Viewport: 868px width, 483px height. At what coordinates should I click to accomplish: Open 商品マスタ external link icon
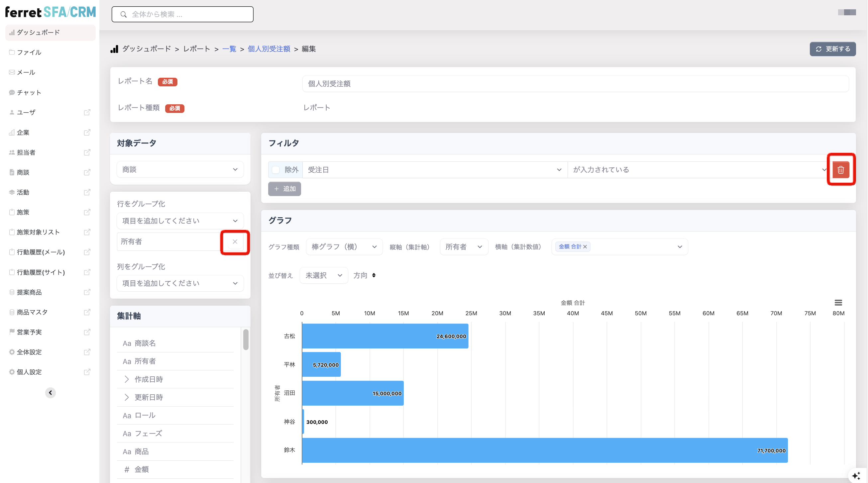coord(87,312)
